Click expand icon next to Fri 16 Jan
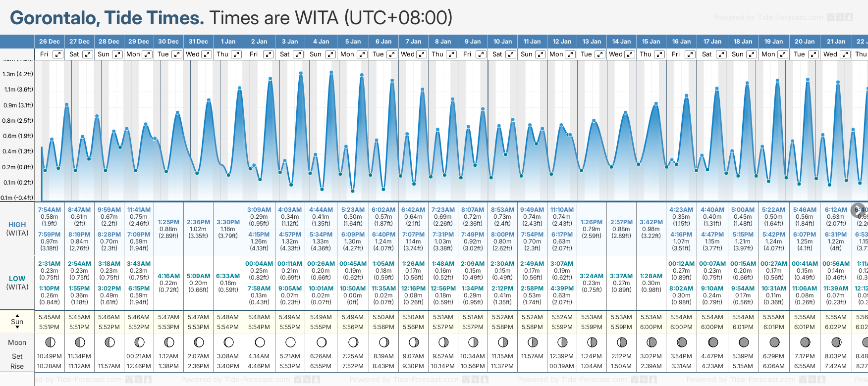Viewport: 868px width, 386px height. coord(690,54)
